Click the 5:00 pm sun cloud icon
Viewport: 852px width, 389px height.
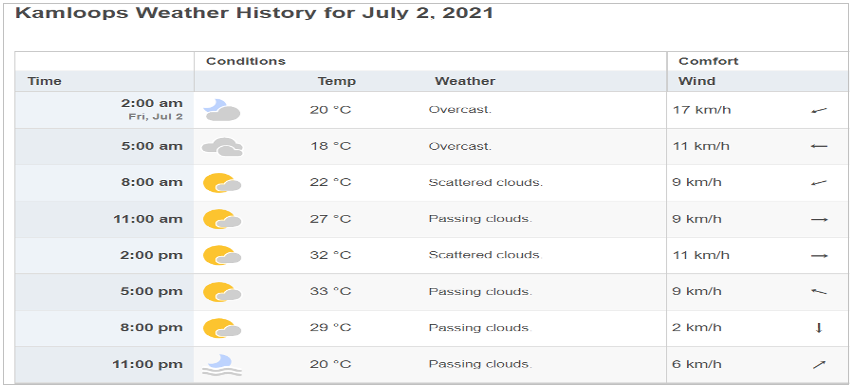coord(222,292)
